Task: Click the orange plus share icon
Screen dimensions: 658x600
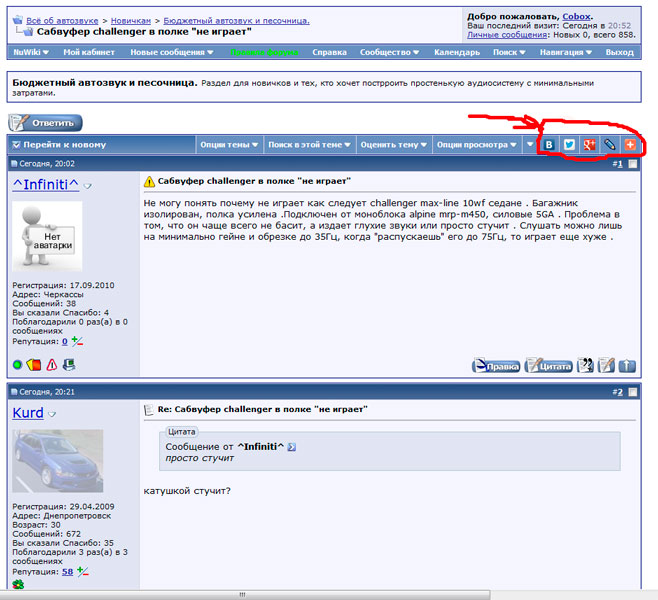Action: 630,145
